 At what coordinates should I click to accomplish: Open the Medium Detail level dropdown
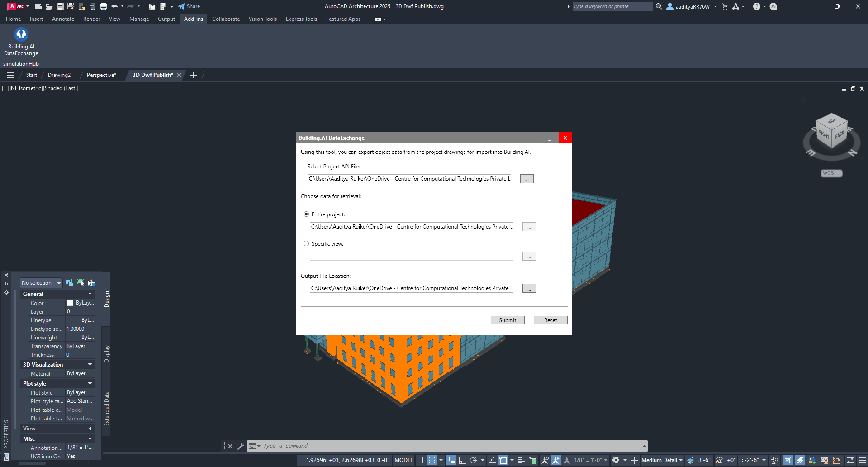pos(662,460)
